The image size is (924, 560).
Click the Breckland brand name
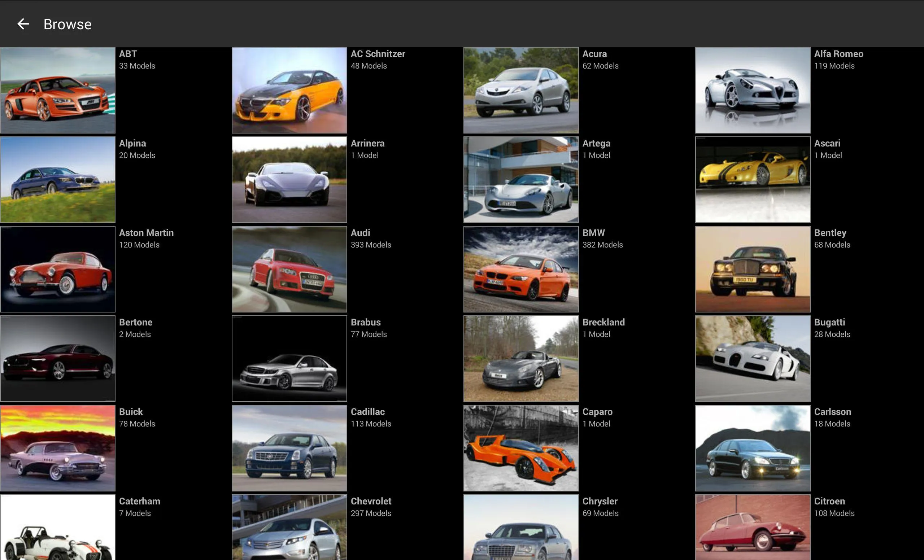[x=604, y=323]
